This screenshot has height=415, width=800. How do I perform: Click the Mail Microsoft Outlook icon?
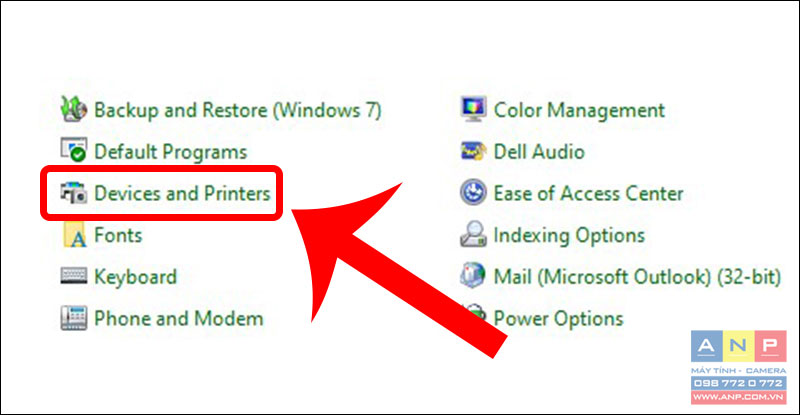[x=473, y=276]
